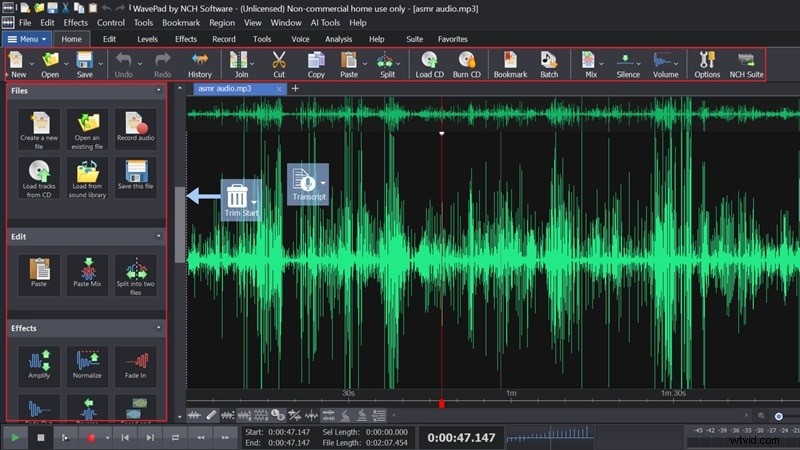Stop playback with the Stop button
The width and height of the screenshot is (800, 450).
point(41,438)
